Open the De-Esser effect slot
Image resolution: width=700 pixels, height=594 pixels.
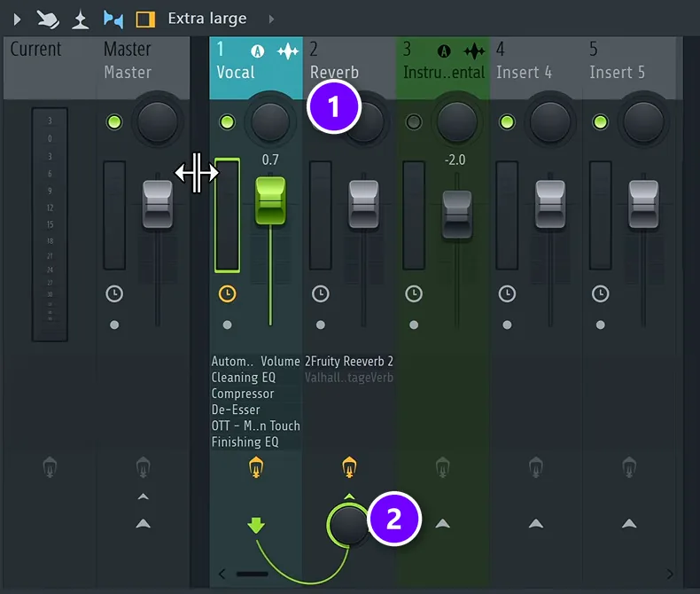(256, 410)
